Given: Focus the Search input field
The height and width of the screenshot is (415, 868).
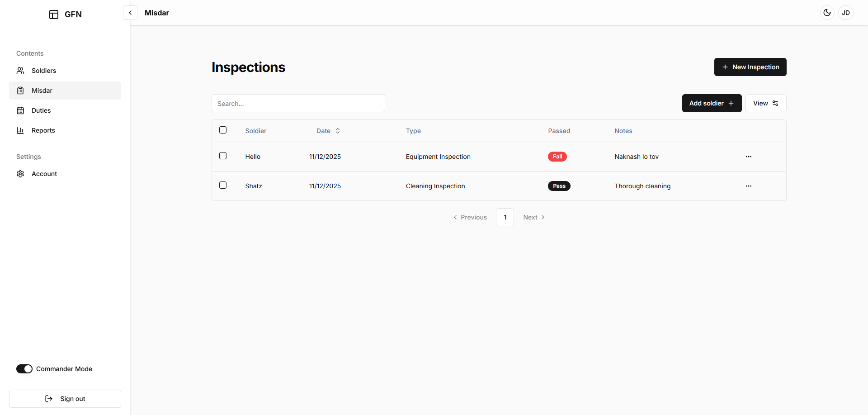Looking at the screenshot, I should pos(298,103).
